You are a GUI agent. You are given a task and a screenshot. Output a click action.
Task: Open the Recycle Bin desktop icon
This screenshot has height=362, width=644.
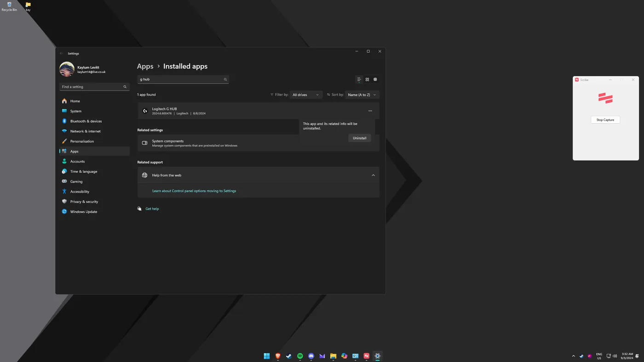[x=9, y=6]
